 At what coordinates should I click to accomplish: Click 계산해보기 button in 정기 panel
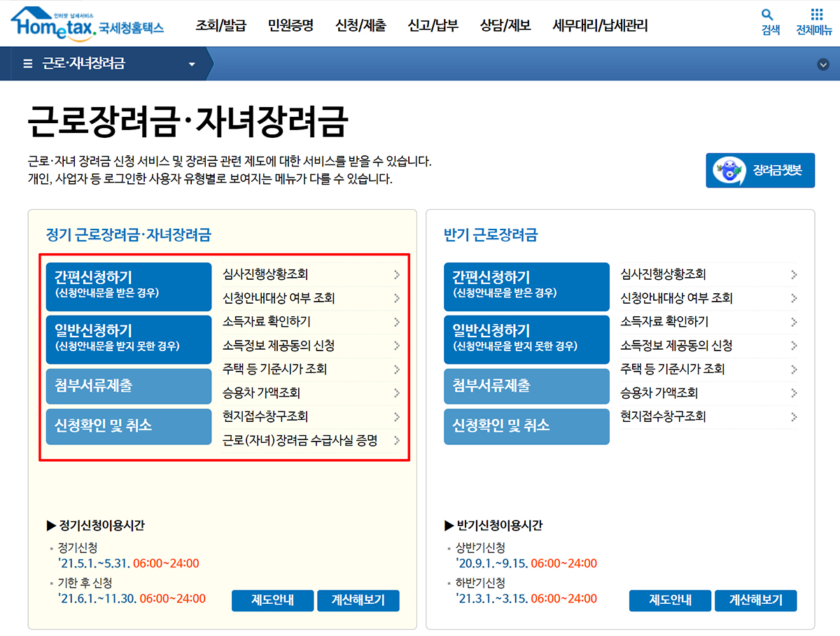coord(358,600)
